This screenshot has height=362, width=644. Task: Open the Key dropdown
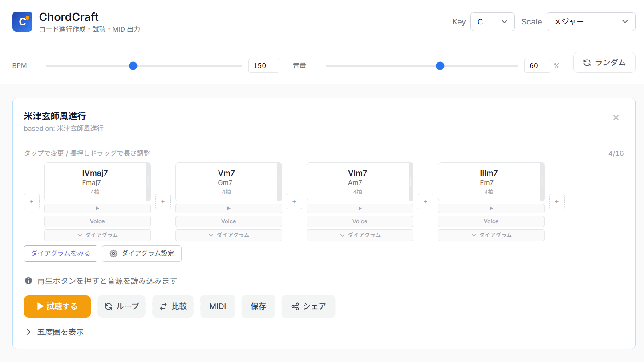click(492, 22)
